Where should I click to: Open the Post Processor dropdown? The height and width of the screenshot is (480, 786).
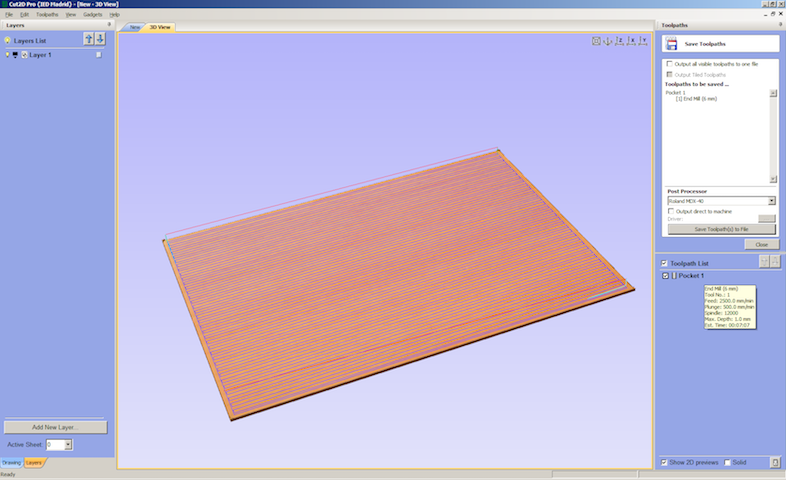click(771, 201)
